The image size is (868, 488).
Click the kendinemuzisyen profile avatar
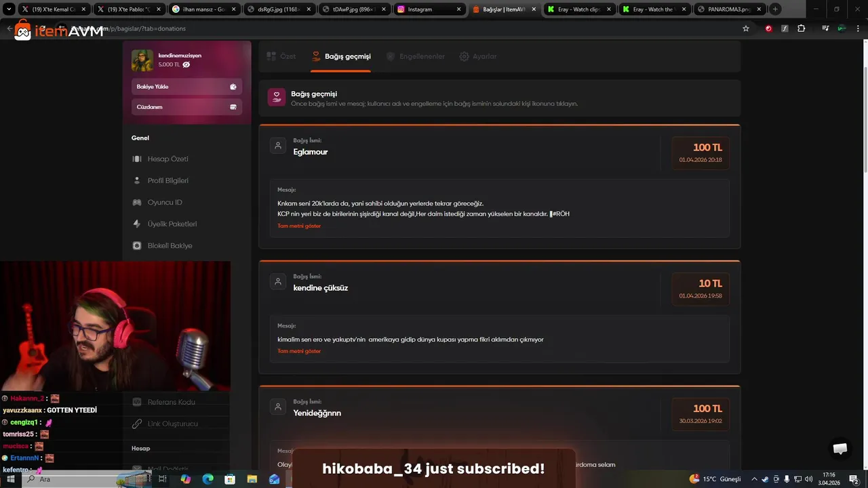point(142,60)
